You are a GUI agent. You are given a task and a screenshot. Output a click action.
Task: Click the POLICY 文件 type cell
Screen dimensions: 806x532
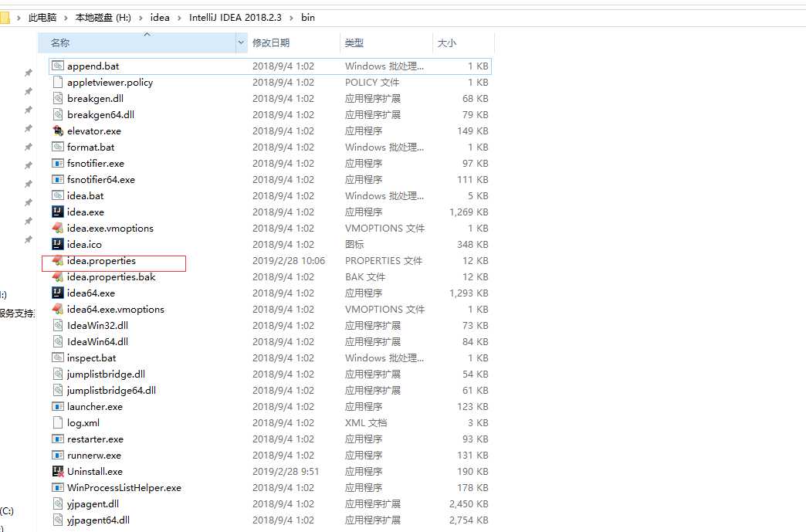[372, 83]
